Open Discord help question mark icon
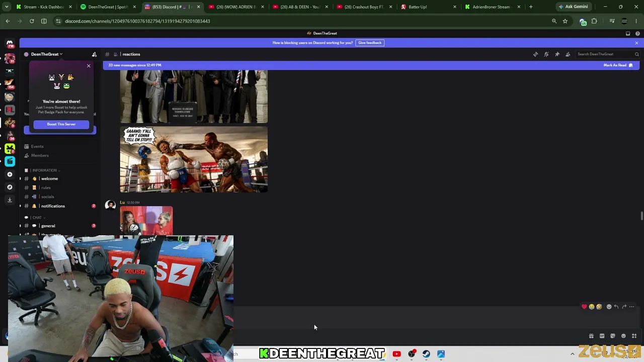The width and height of the screenshot is (644, 362). [x=637, y=34]
